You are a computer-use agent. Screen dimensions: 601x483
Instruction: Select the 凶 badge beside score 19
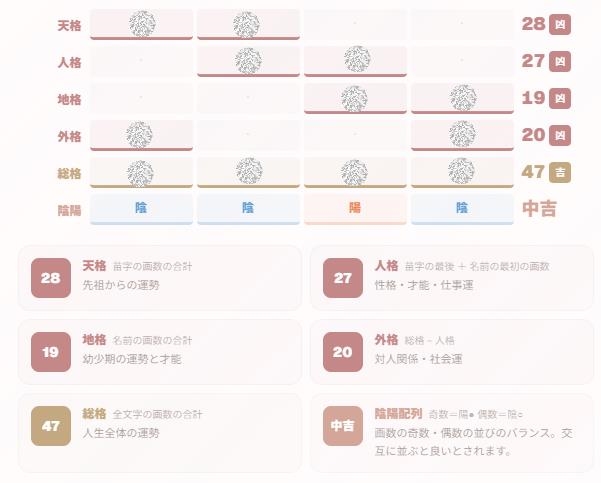(560, 99)
